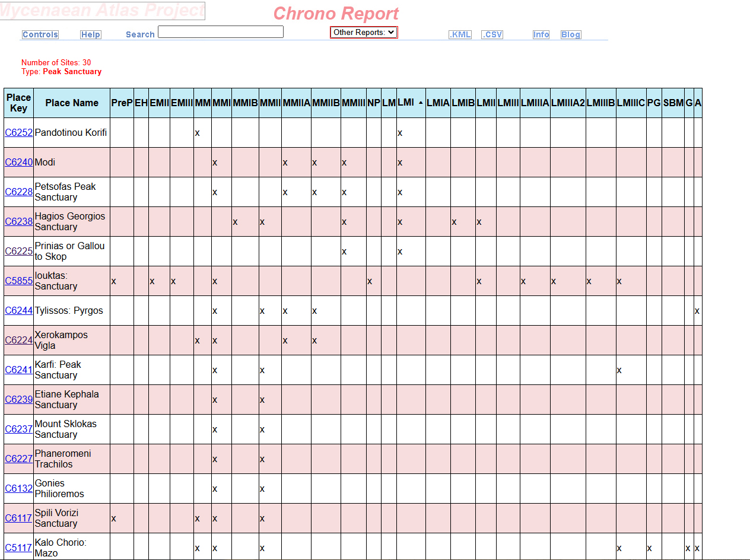Click the Mycenaean Atlas Project logo

[102, 11]
